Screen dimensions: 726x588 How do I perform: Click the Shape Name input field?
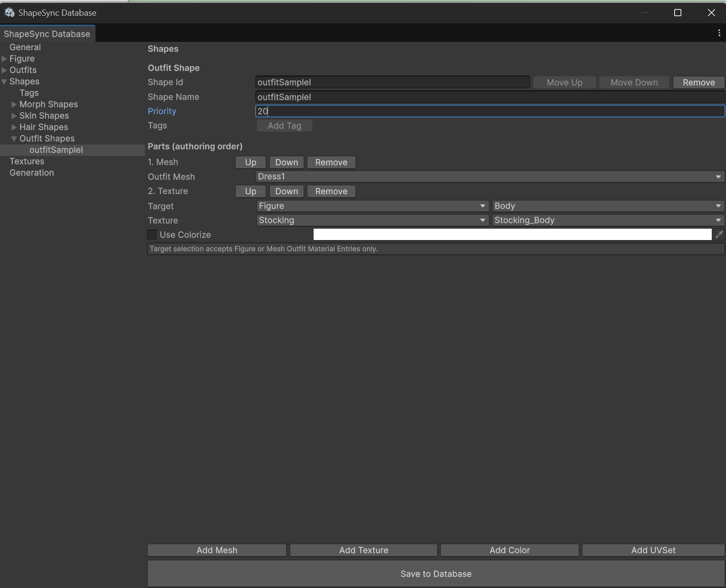click(x=490, y=97)
